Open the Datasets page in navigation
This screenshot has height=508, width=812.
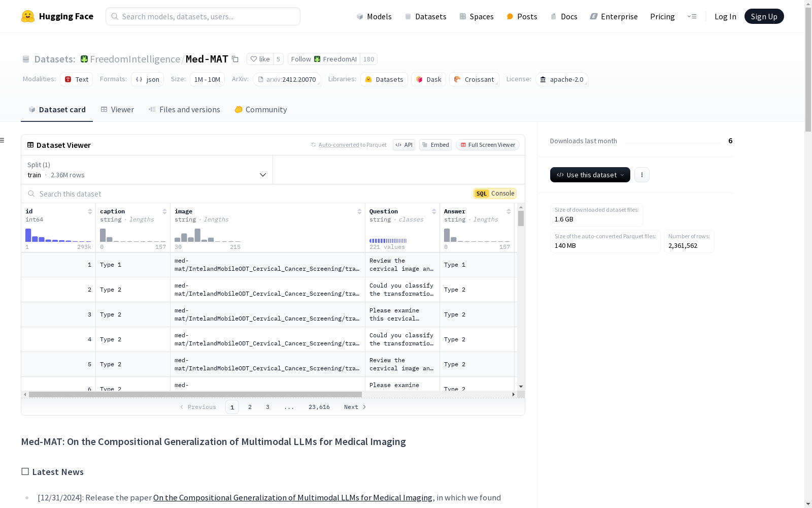[x=425, y=16]
